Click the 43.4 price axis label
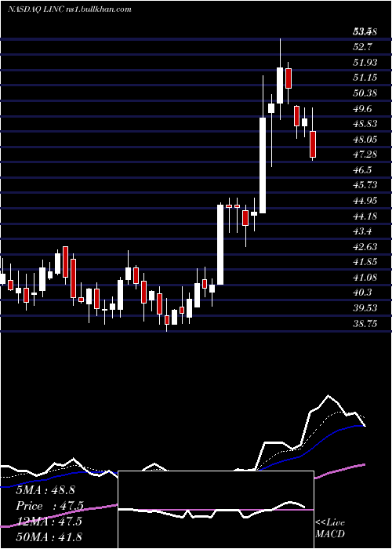Viewport: 392px width, 549px height. 362,231
